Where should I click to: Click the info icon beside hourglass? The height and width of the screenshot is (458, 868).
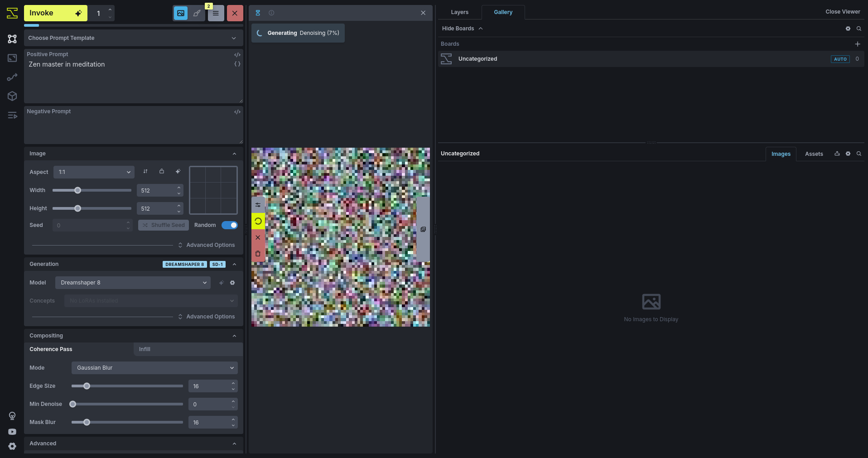271,13
